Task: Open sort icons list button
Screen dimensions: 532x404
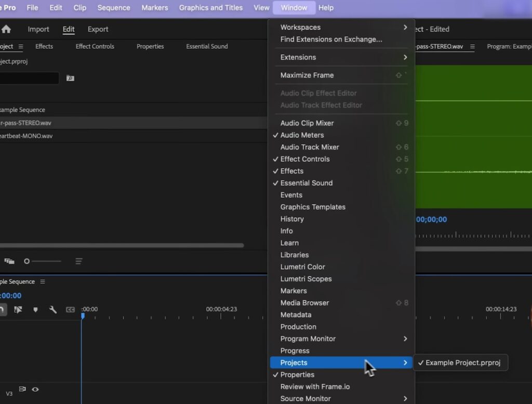Action: point(79,261)
